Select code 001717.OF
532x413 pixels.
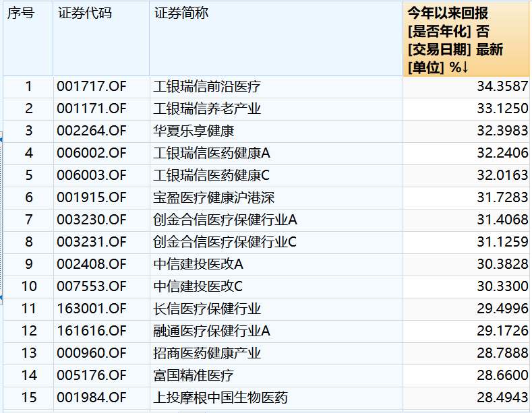[x=91, y=86]
